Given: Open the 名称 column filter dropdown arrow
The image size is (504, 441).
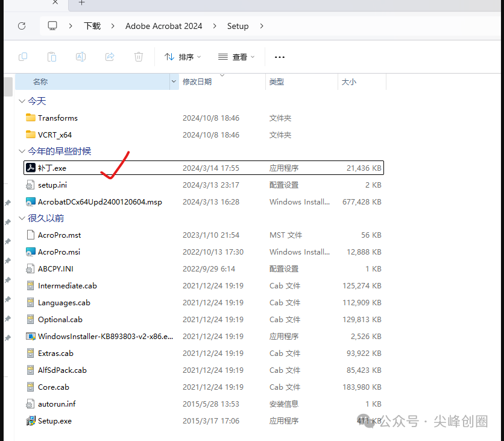Looking at the screenshot, I should (x=174, y=81).
